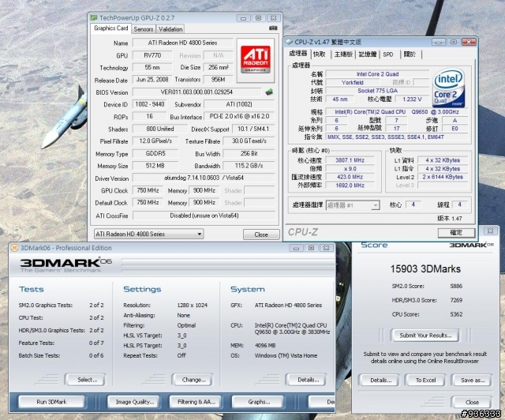Viewport: 505px width, 420px height.
Task: Switch to the Sensors tab in GPU-Z
Action: pyautogui.click(x=144, y=29)
